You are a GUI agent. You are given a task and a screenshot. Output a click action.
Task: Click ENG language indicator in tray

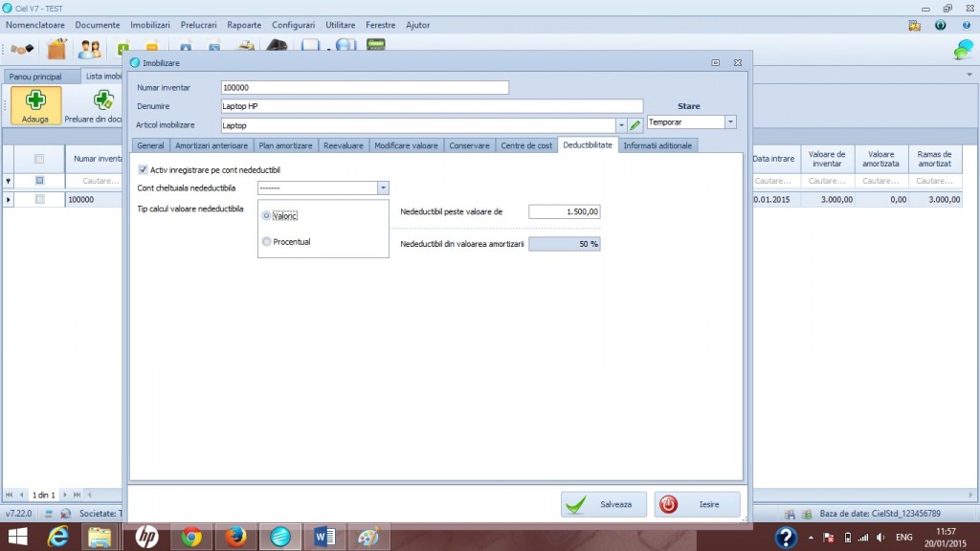point(903,538)
